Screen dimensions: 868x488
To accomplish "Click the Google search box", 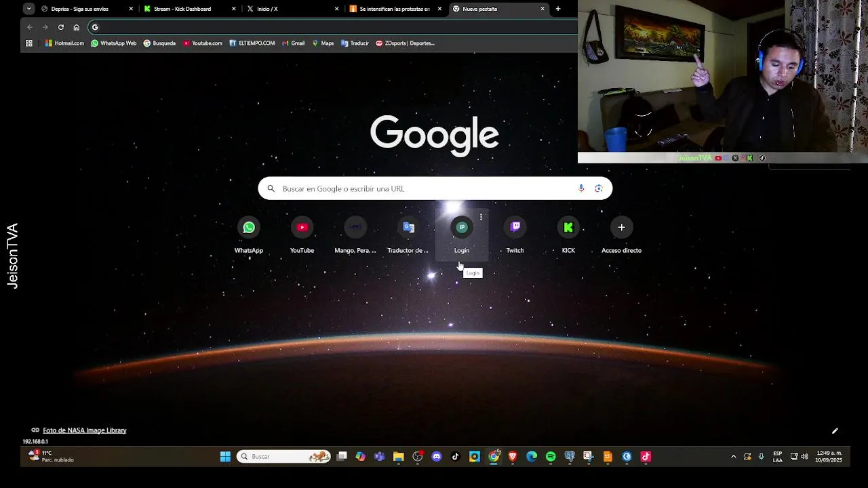I will [435, 188].
